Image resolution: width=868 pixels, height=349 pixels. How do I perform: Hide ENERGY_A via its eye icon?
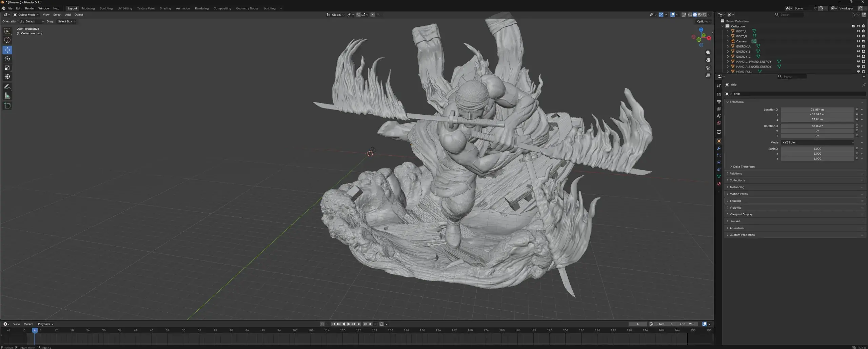(x=858, y=46)
